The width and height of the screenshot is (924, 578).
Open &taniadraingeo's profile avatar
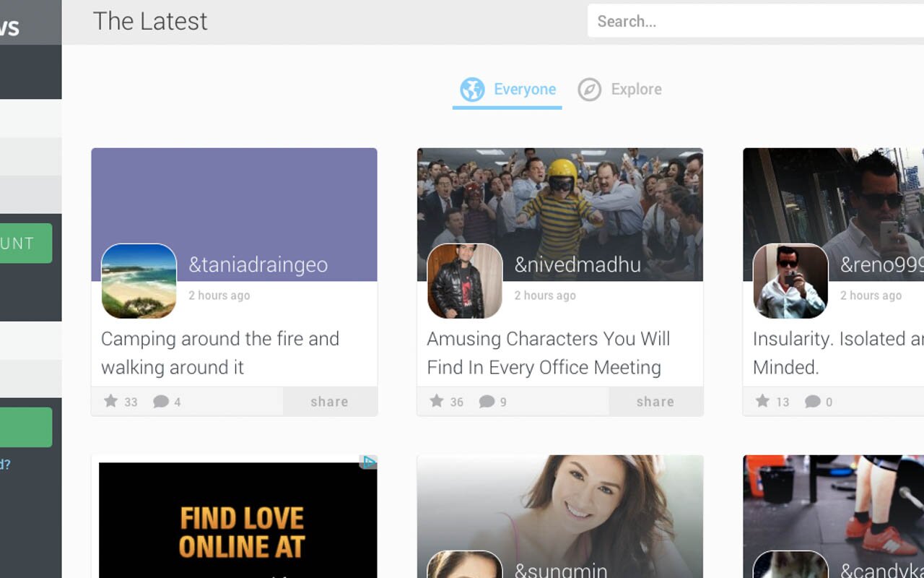click(x=139, y=281)
